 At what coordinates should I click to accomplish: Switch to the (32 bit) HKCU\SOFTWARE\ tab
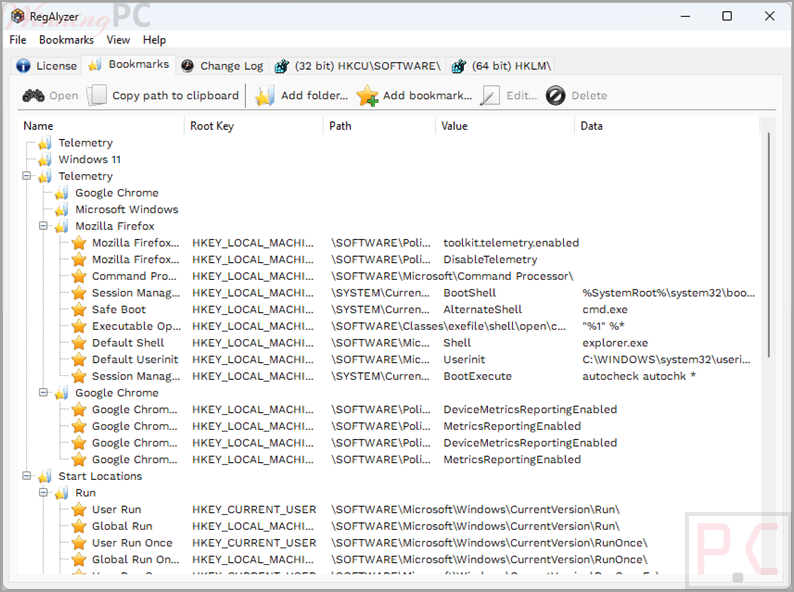[x=358, y=66]
